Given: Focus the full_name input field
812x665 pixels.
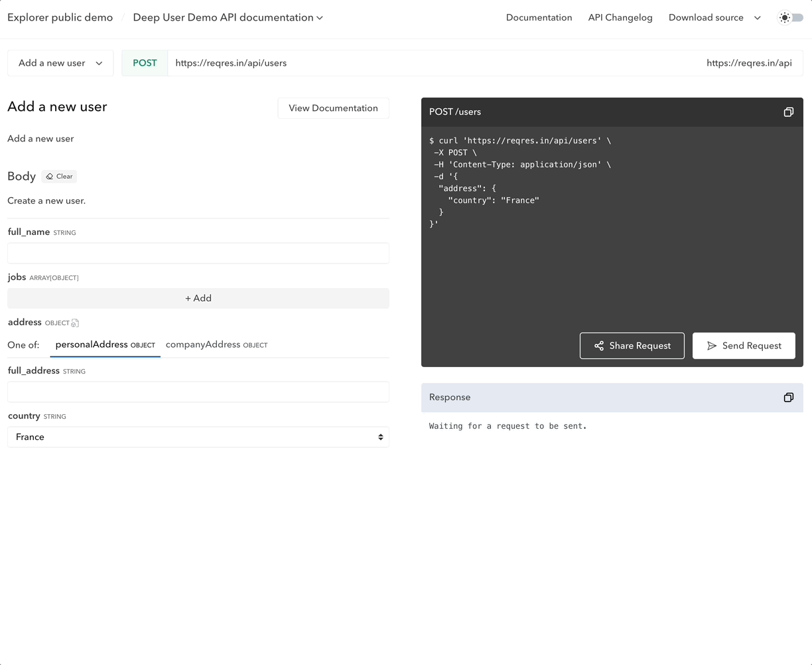Looking at the screenshot, I should click(x=198, y=253).
